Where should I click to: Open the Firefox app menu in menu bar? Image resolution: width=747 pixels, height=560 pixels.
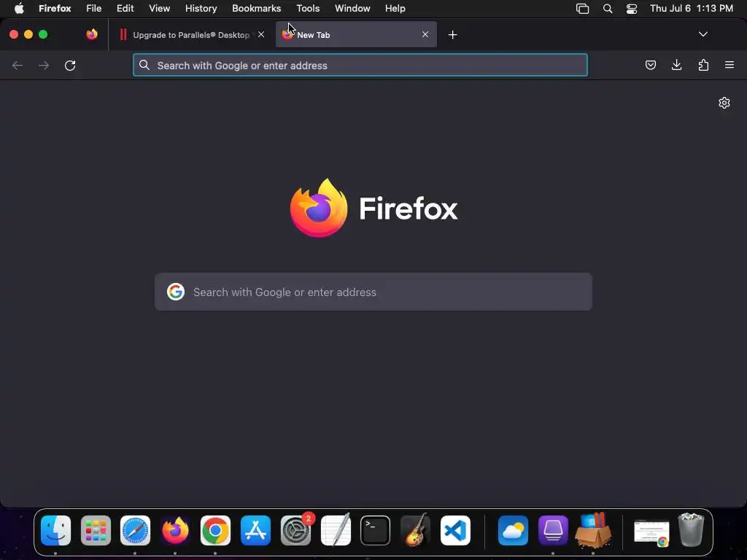tap(55, 9)
